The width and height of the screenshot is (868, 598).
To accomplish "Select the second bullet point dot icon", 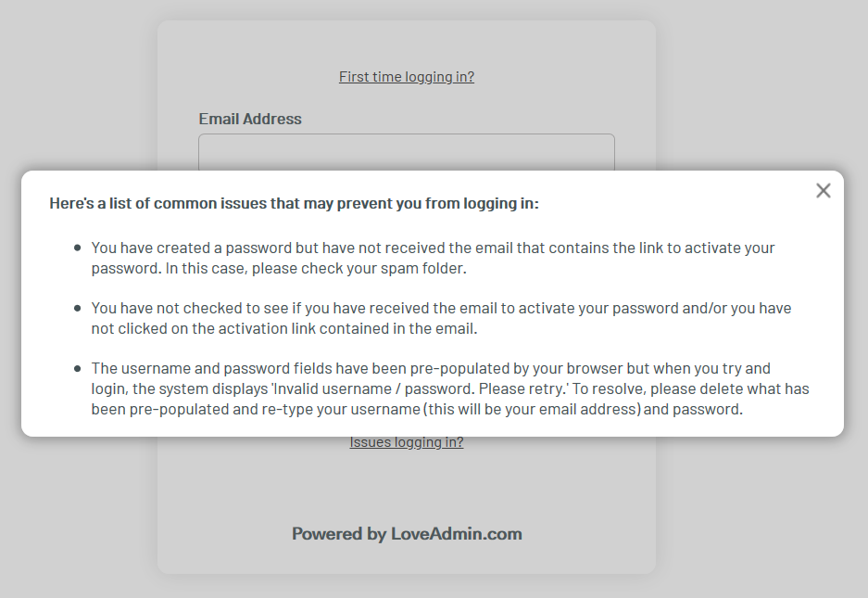I will [78, 308].
